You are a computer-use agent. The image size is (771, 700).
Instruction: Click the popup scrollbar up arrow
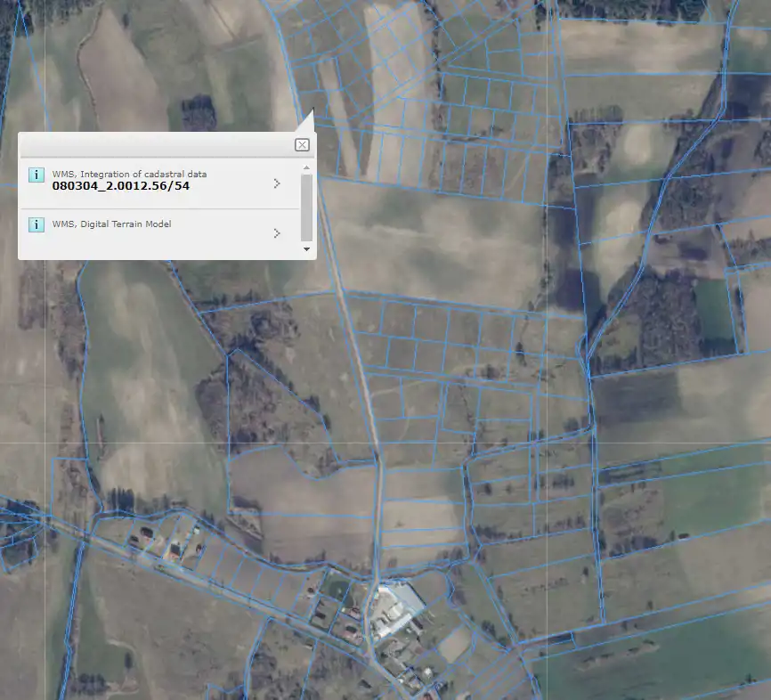[307, 167]
